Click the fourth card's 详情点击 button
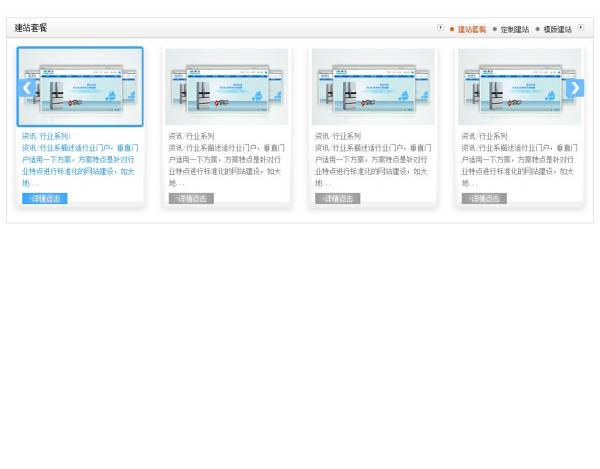 pos(484,198)
